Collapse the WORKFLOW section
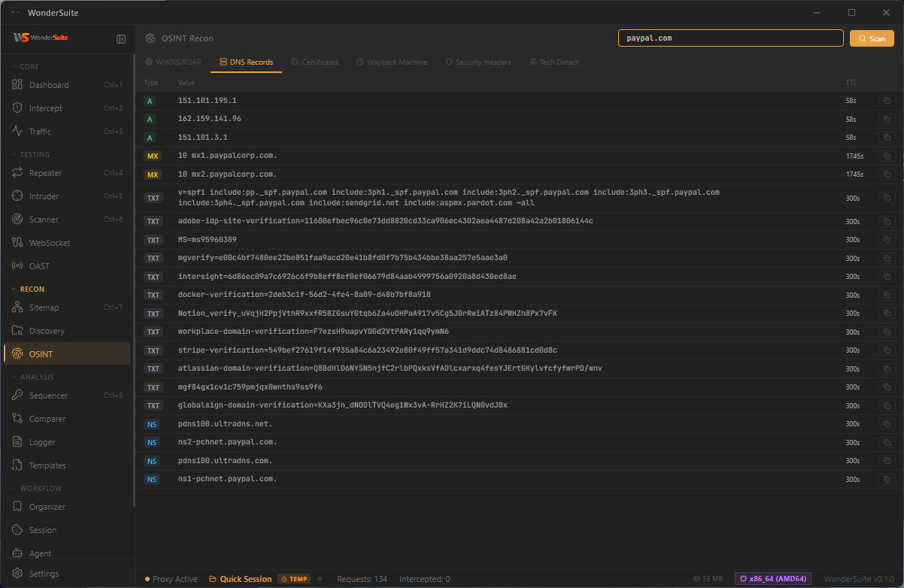The image size is (904, 588). coord(37,489)
